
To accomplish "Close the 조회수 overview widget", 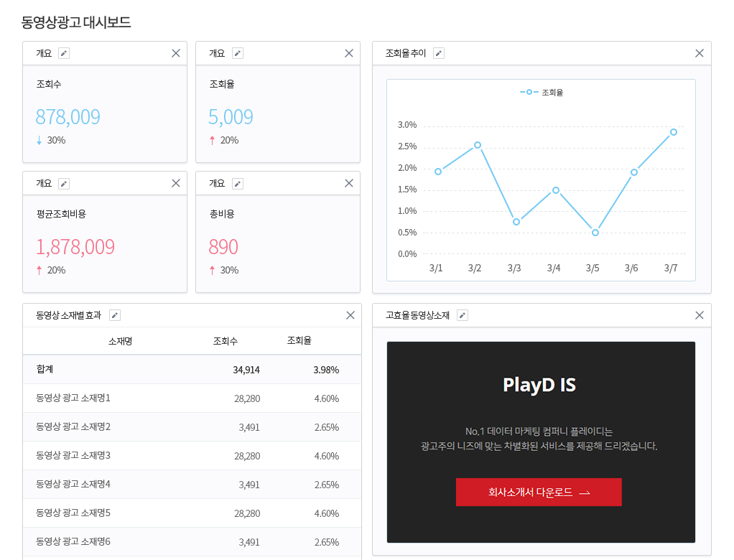I will (176, 53).
